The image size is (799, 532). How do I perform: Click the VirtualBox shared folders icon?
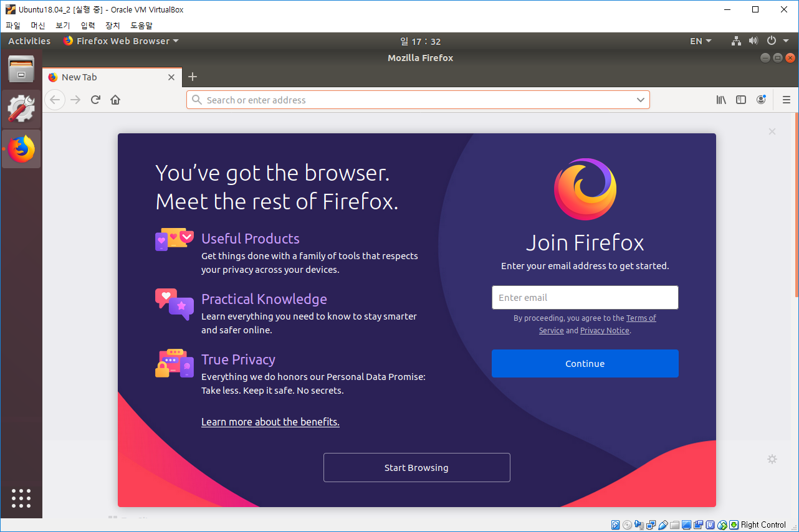click(x=675, y=525)
